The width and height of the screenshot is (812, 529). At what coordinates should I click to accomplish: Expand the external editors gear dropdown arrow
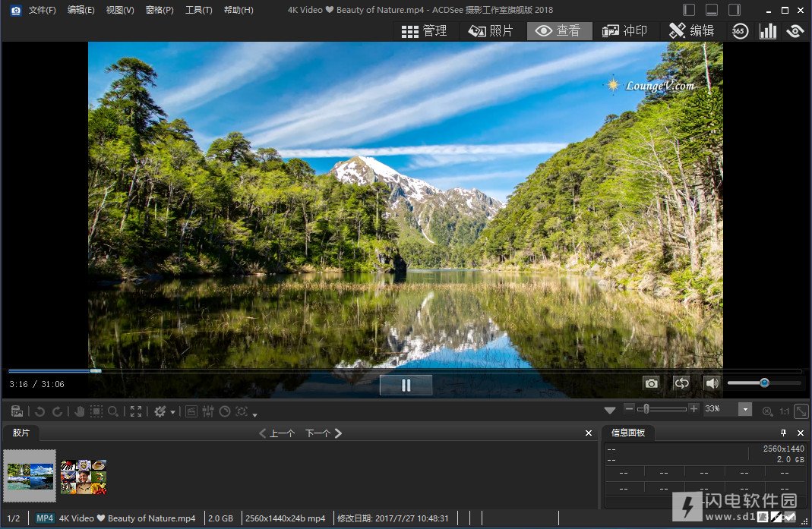point(173,412)
